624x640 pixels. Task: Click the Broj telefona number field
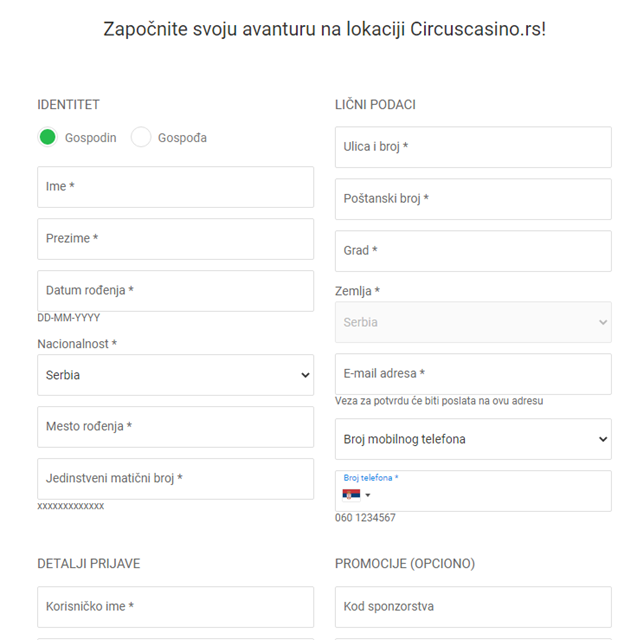tap(490, 495)
